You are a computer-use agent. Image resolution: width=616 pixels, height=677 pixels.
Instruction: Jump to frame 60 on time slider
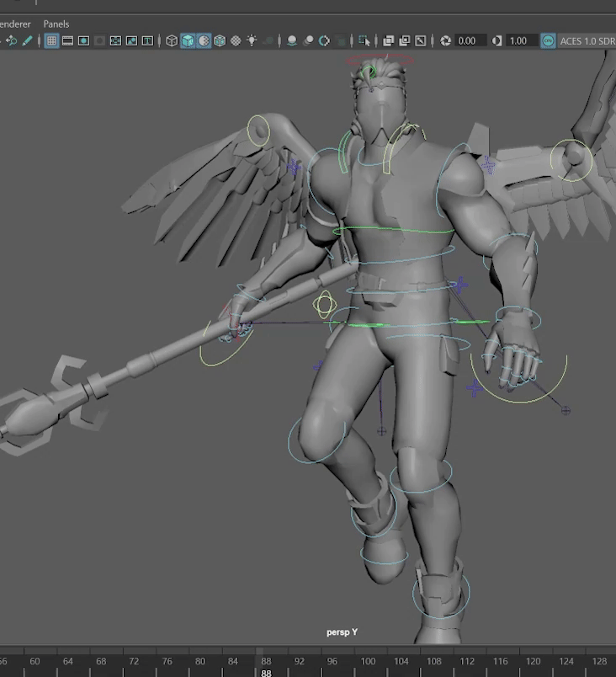(35, 661)
